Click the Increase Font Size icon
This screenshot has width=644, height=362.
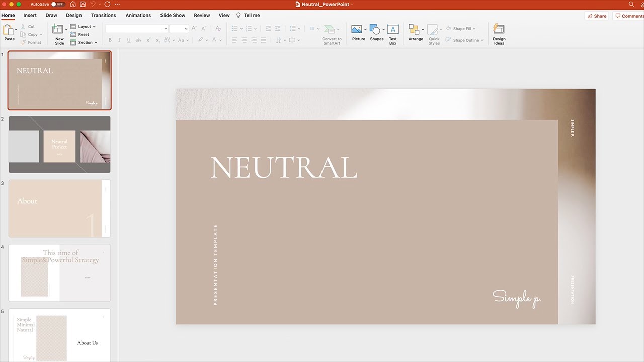(194, 29)
